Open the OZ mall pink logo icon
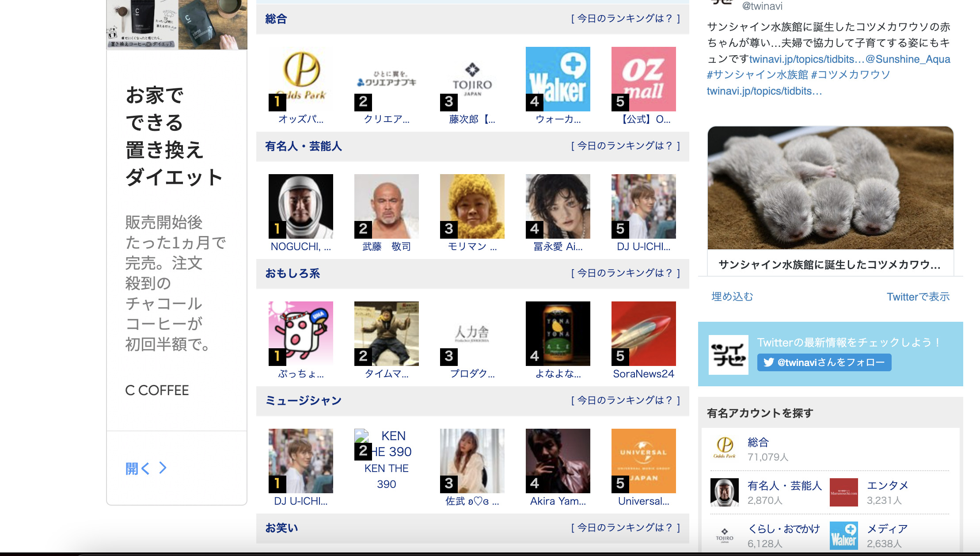980x556 pixels. coord(643,79)
